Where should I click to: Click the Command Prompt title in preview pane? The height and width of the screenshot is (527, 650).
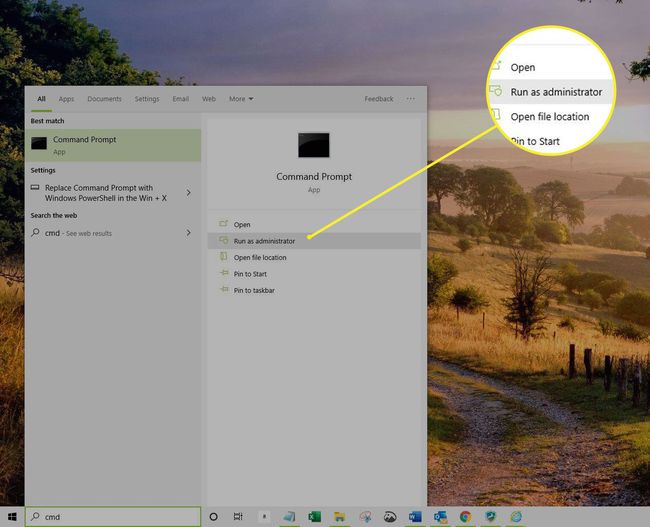[314, 177]
